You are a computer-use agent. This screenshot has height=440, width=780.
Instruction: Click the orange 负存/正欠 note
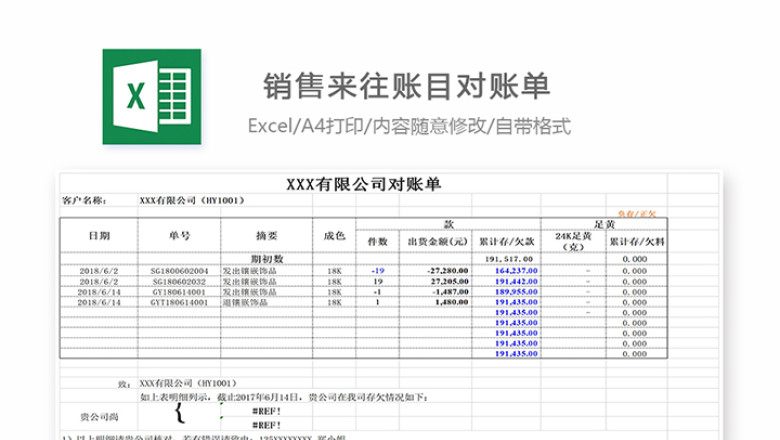coord(637,214)
